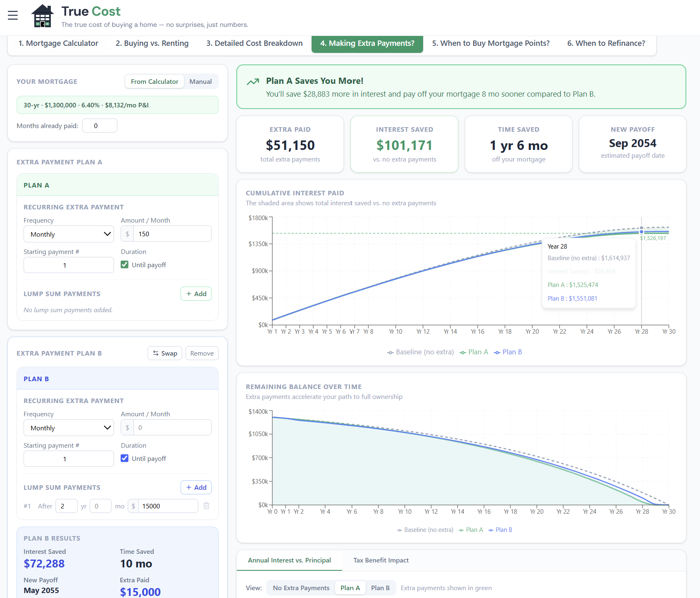Uncheck Plan A Until payoff checkbox
Image resolution: width=700 pixels, height=598 pixels.
pyautogui.click(x=124, y=265)
